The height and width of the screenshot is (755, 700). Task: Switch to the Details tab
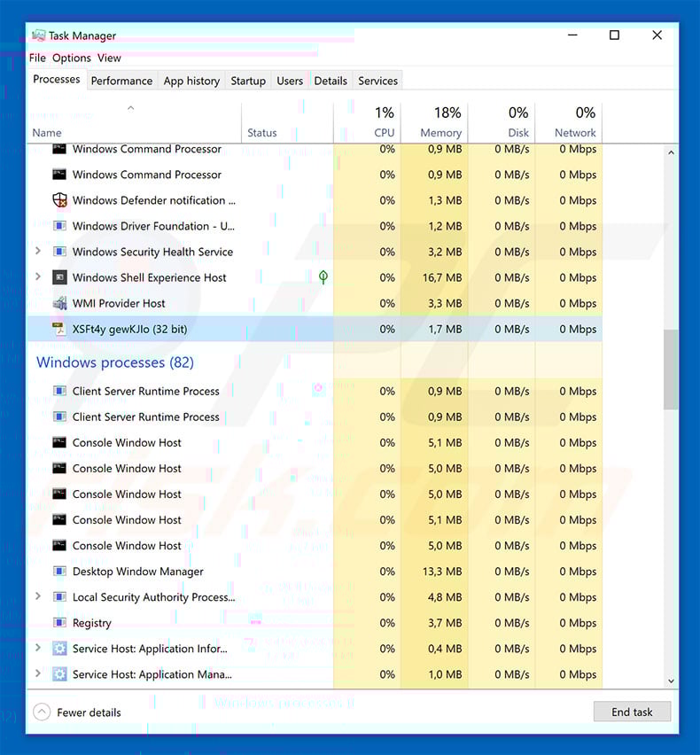tap(331, 81)
